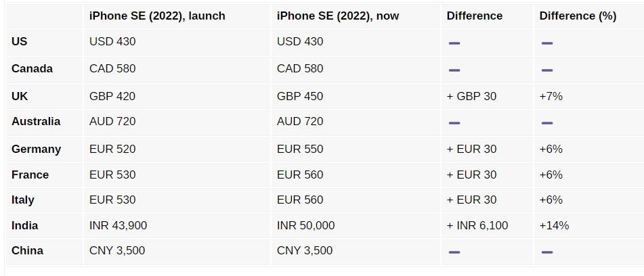Click the dash in Canada Difference (%) column
Screen dimensions: 644x276
pos(547,70)
